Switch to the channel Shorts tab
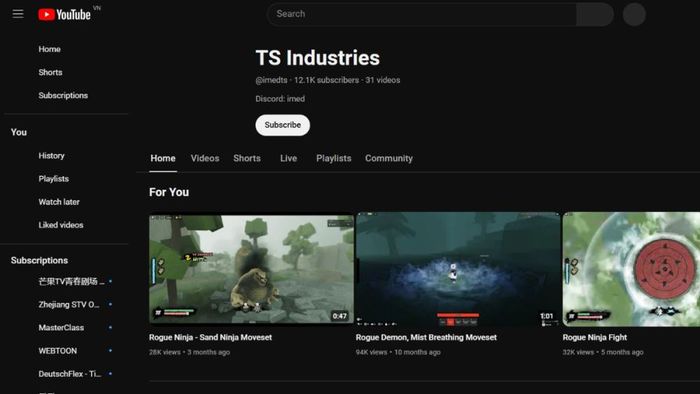Image resolution: width=700 pixels, height=394 pixels. coord(247,158)
